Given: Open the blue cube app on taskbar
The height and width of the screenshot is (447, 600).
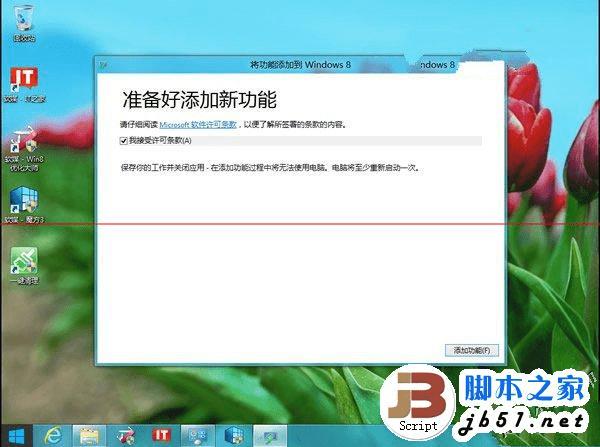Looking at the screenshot, I should coord(234,436).
